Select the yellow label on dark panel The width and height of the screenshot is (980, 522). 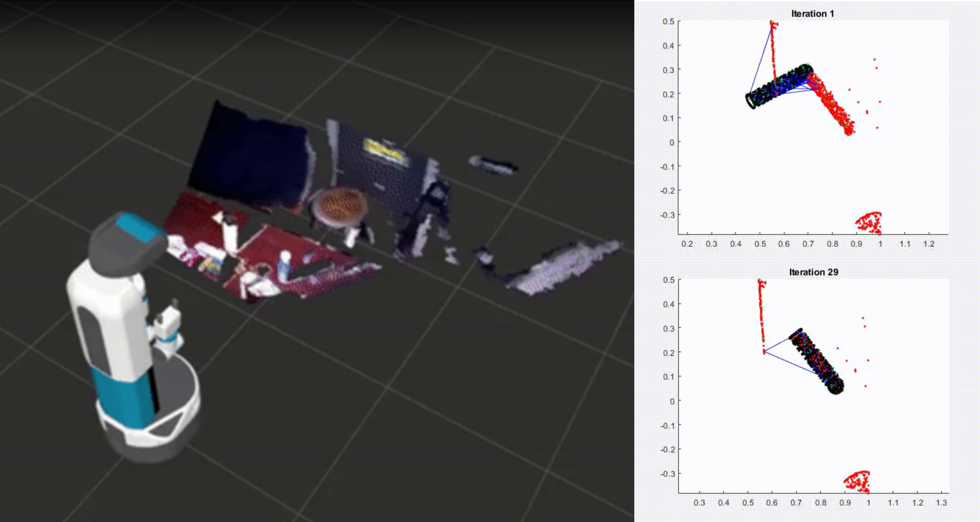(383, 149)
